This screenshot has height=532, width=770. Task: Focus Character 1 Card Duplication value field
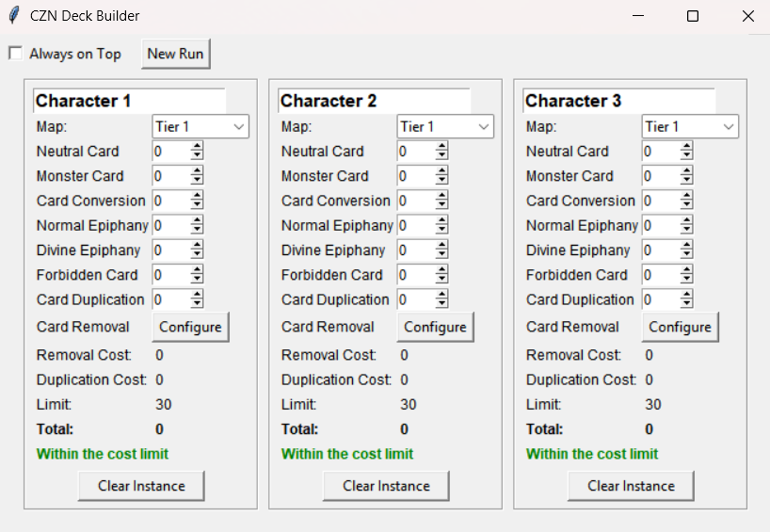click(x=171, y=299)
